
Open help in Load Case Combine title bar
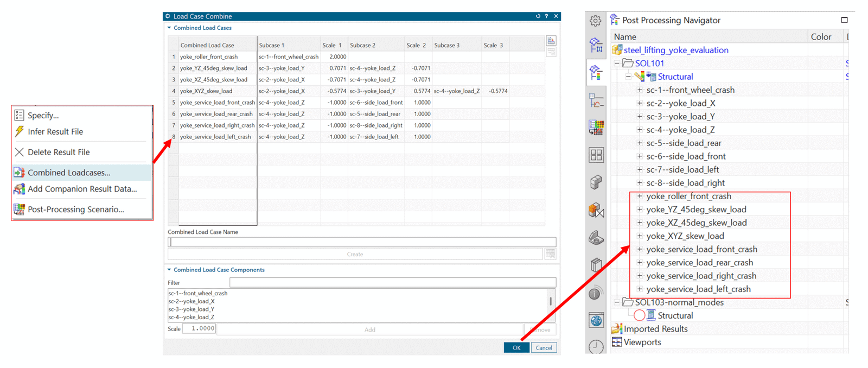coord(546,16)
